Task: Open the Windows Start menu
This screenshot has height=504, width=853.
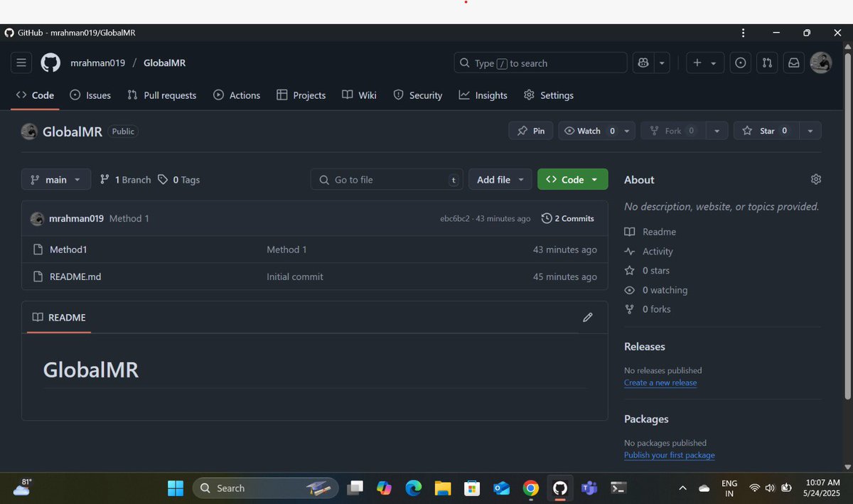Action: 176,488
